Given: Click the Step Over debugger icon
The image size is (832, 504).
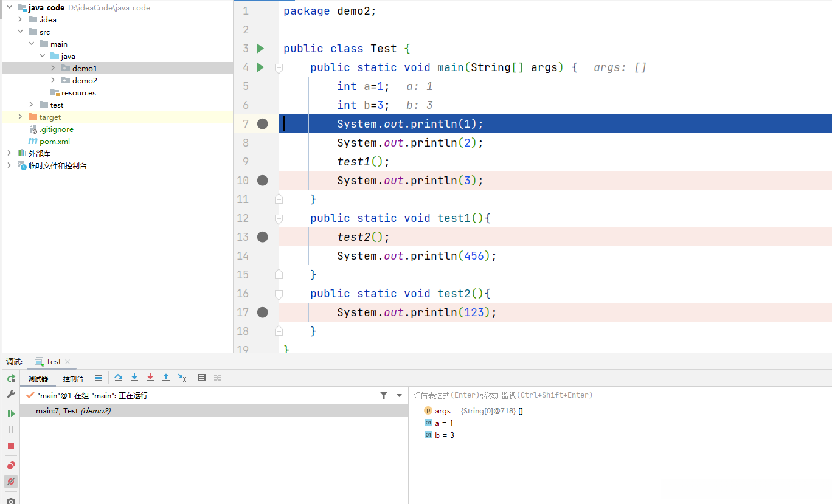Looking at the screenshot, I should [119, 378].
